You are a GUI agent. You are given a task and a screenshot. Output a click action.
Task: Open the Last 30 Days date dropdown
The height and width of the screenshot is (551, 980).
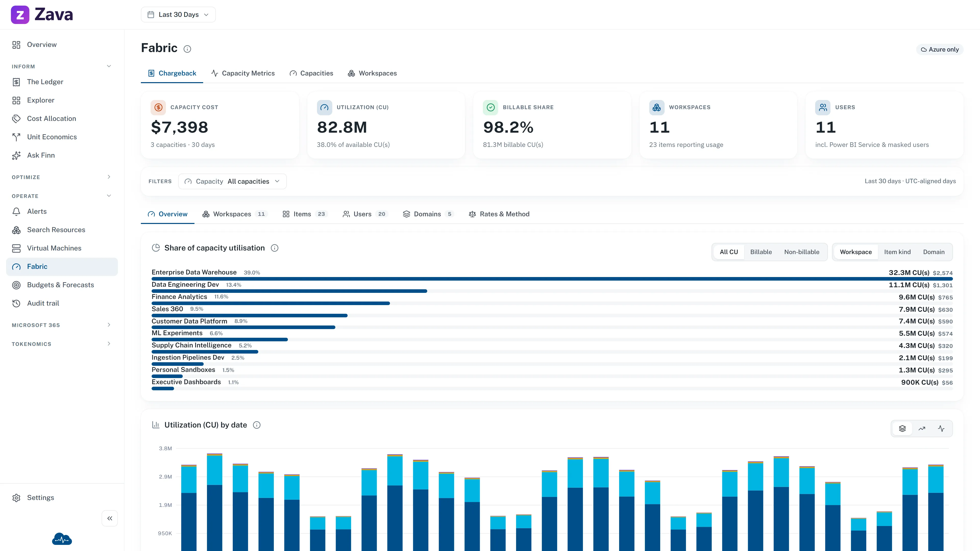point(178,15)
